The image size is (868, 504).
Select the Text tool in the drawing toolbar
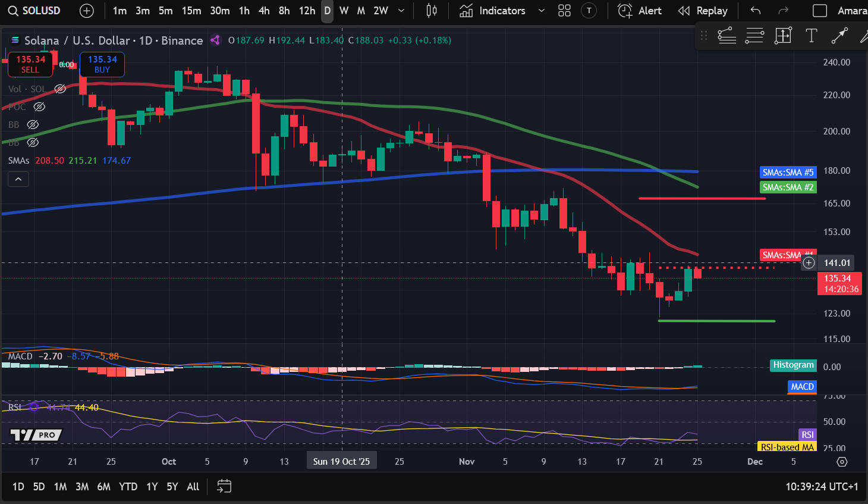pyautogui.click(x=811, y=36)
